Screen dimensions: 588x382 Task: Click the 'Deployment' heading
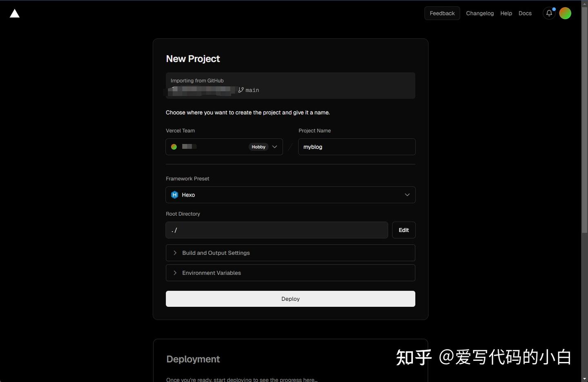(x=193, y=359)
